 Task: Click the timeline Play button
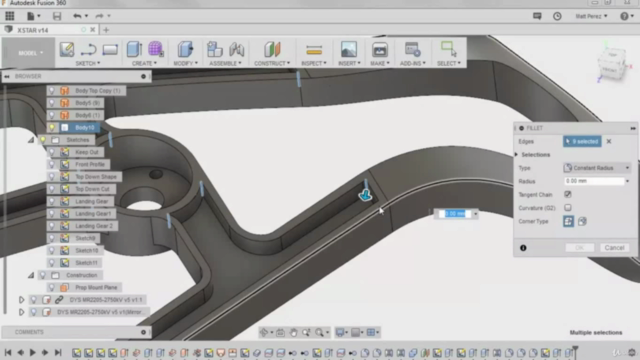tap(33, 353)
